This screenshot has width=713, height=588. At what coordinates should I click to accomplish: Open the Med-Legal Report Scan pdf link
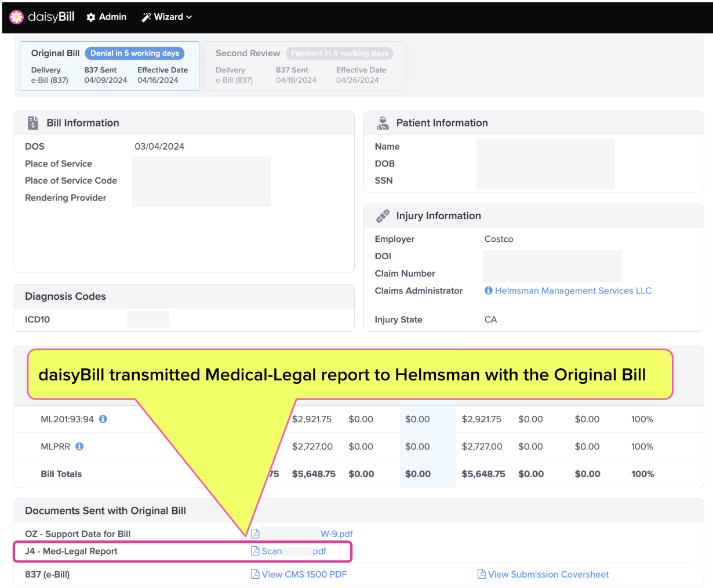point(294,551)
